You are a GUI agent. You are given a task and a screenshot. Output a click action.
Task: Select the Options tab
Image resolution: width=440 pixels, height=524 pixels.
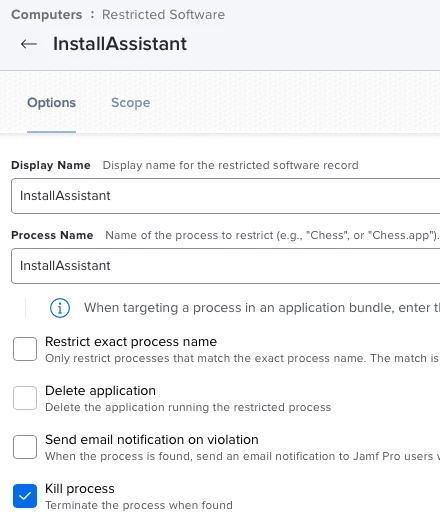click(x=51, y=103)
